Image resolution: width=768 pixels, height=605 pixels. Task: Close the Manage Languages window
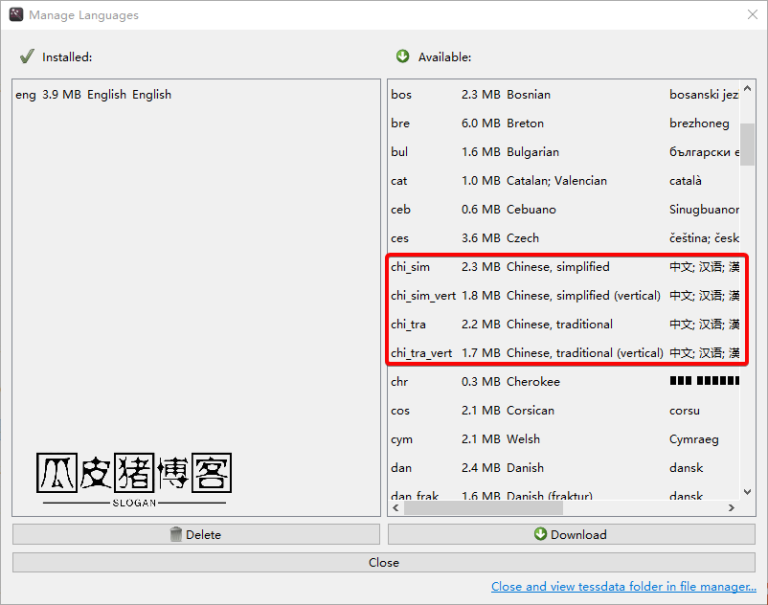coord(752,15)
